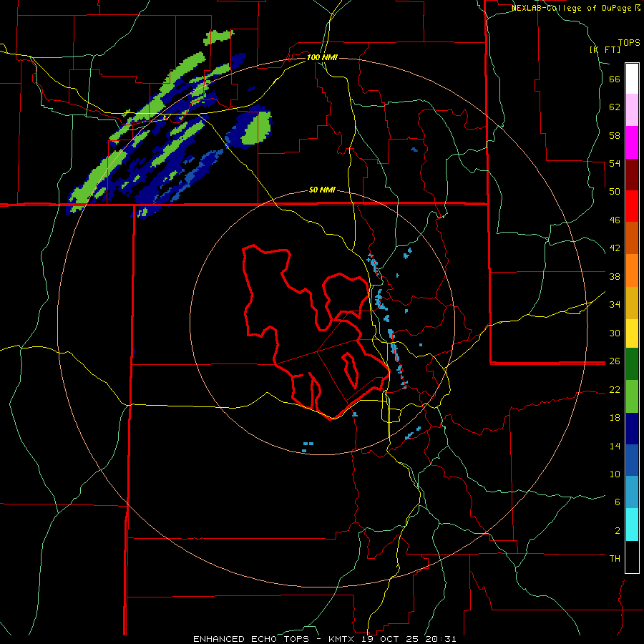Click the "22" value on the scale

[x=615, y=389]
